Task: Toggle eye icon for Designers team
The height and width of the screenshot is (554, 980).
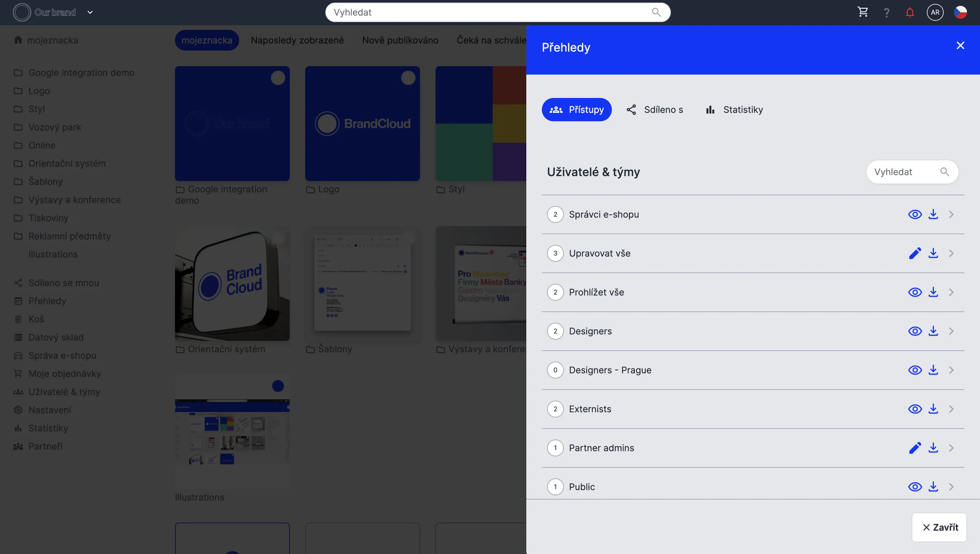Action: coord(915,331)
